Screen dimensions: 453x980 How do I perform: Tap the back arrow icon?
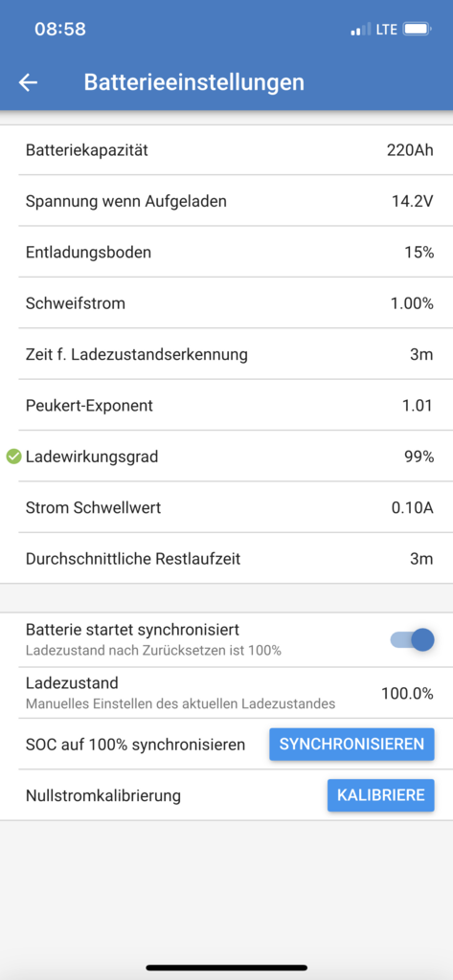point(28,82)
